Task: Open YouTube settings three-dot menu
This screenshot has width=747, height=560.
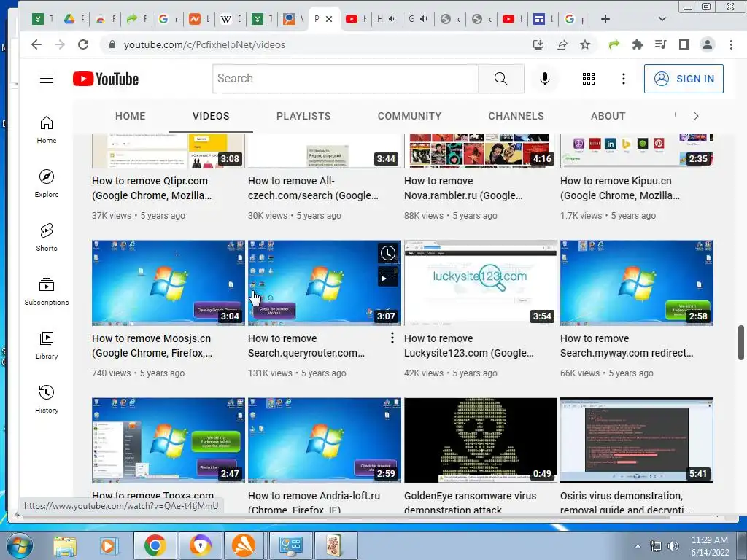Action: point(623,79)
